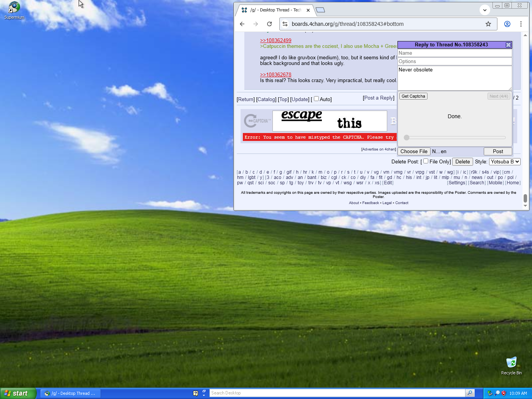The width and height of the screenshot is (532, 399).
Task: Open the Settings link in footer
Action: pos(457,183)
